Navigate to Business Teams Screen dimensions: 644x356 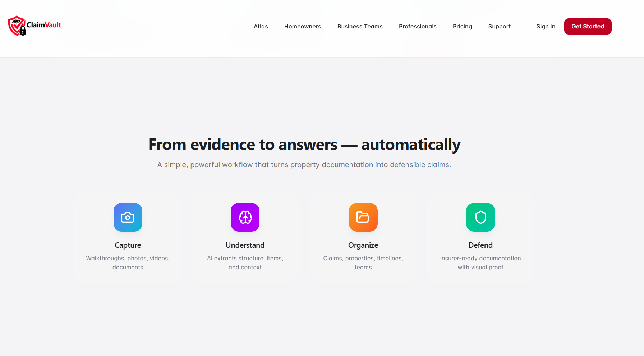tap(360, 26)
